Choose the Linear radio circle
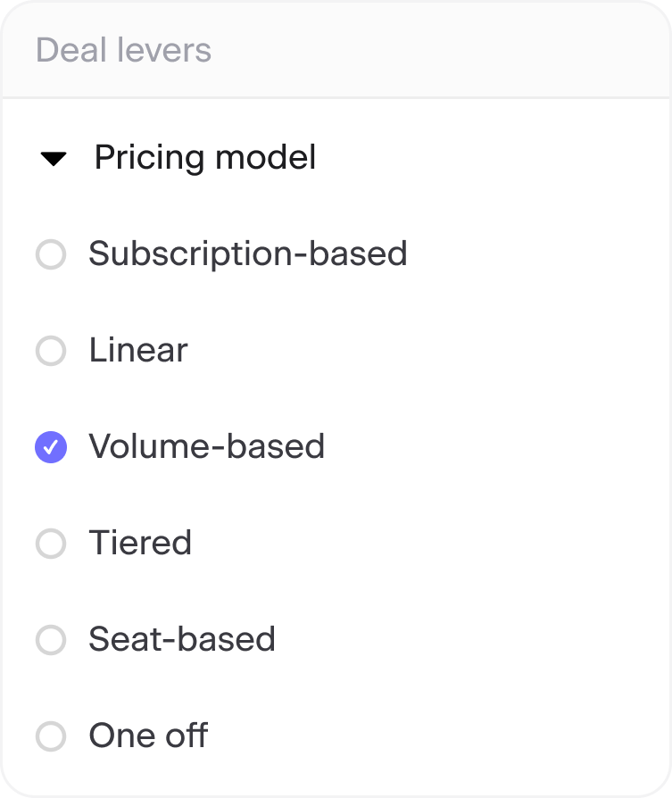This screenshot has width=672, height=798. click(51, 351)
